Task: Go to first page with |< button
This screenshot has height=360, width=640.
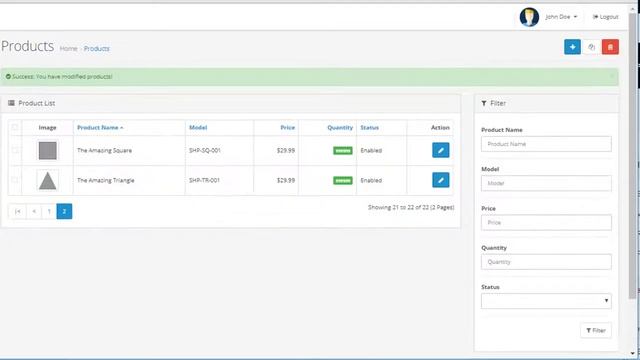Action: [18, 211]
